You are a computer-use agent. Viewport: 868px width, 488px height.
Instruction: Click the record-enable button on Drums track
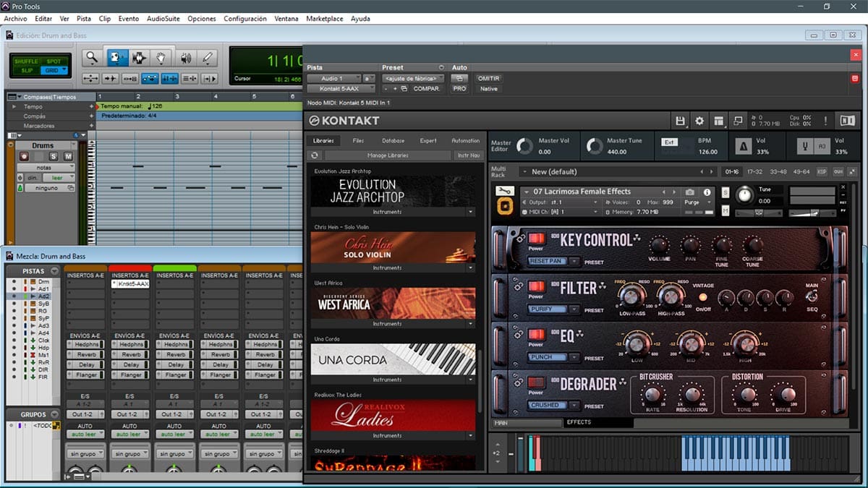pyautogui.click(x=24, y=156)
